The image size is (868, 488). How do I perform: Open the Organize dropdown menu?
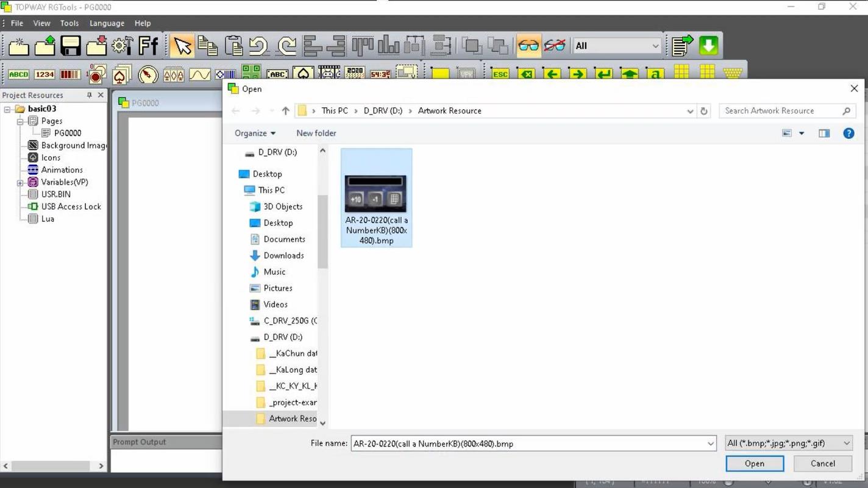pos(255,133)
